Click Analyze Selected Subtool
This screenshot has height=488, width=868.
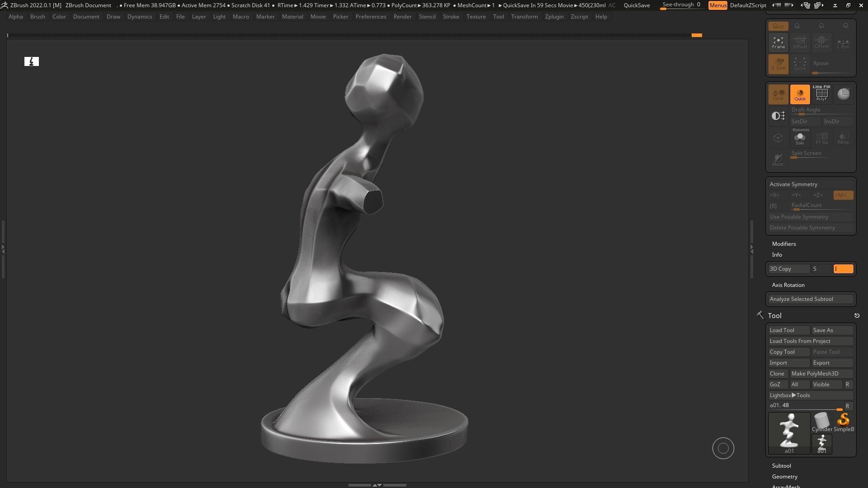click(811, 299)
